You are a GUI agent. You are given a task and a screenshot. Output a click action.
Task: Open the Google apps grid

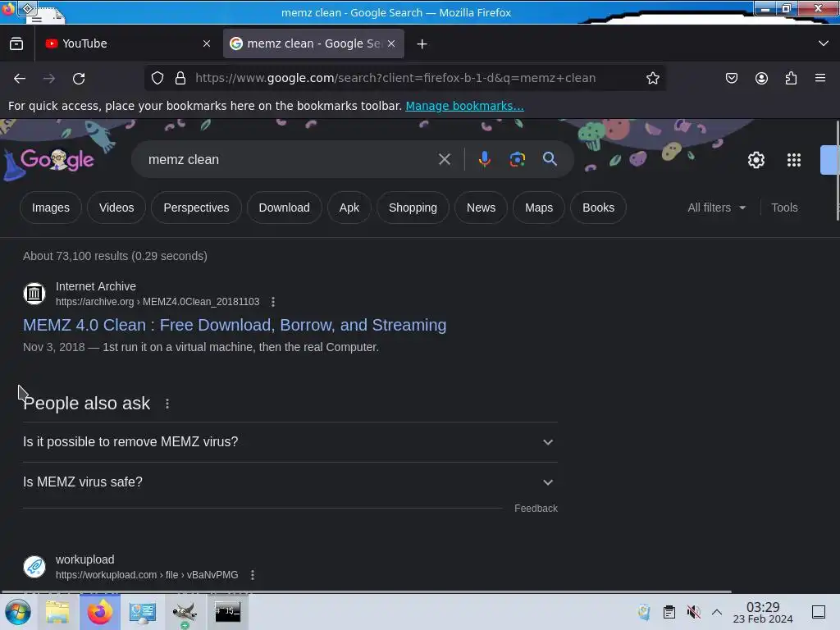[x=793, y=160]
